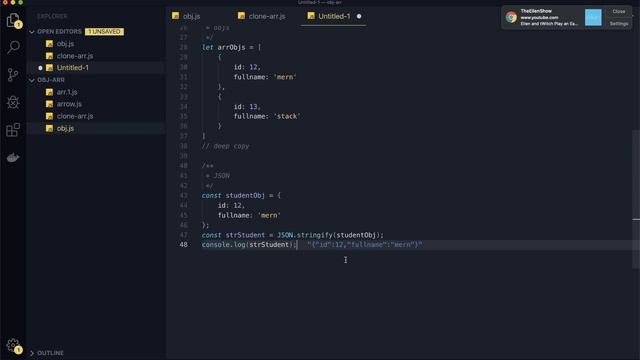The width and height of the screenshot is (640, 360).
Task: Click line number 43 in the gutter
Action: coord(184,195)
